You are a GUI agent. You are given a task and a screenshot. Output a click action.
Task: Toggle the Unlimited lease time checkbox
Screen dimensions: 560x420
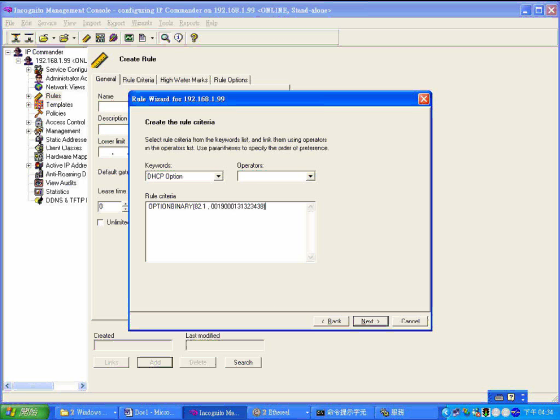coord(100,222)
